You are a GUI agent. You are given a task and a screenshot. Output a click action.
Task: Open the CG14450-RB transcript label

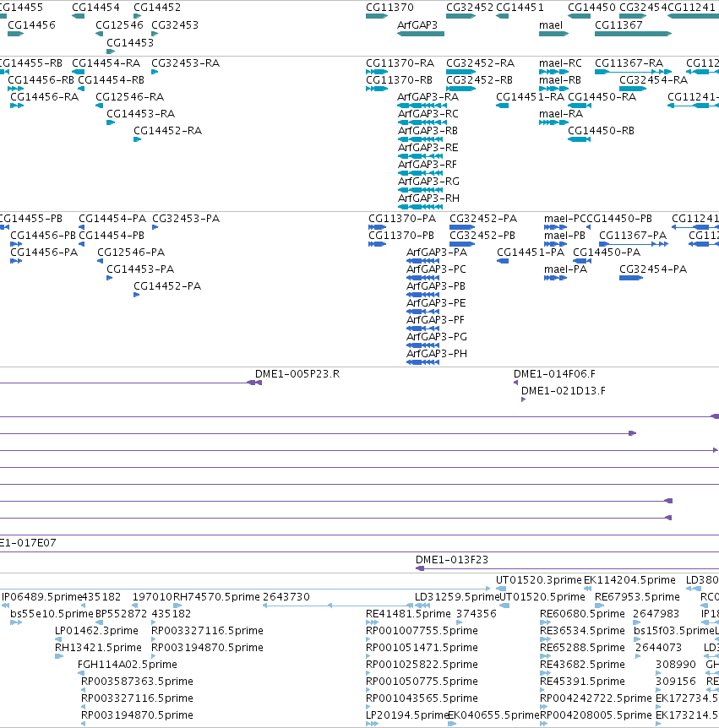[x=601, y=130]
